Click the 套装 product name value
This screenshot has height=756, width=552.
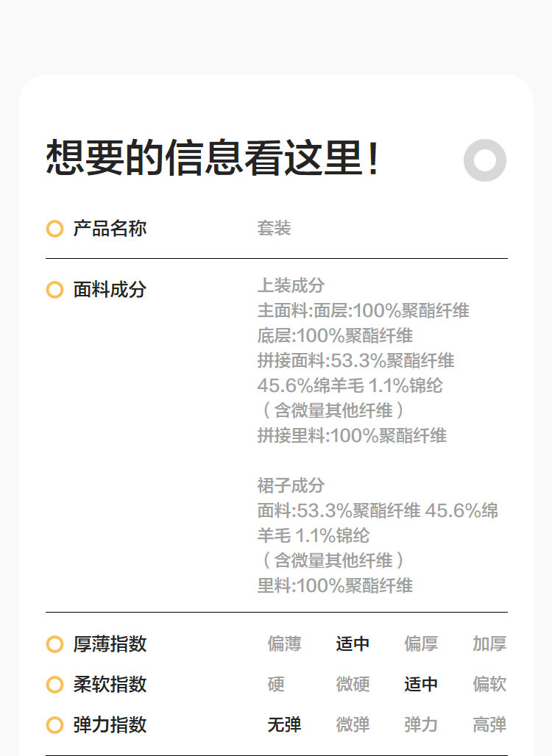(274, 229)
